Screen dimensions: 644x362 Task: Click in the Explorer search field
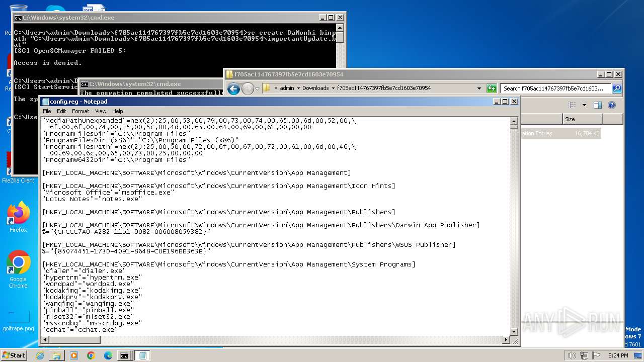(555, 88)
